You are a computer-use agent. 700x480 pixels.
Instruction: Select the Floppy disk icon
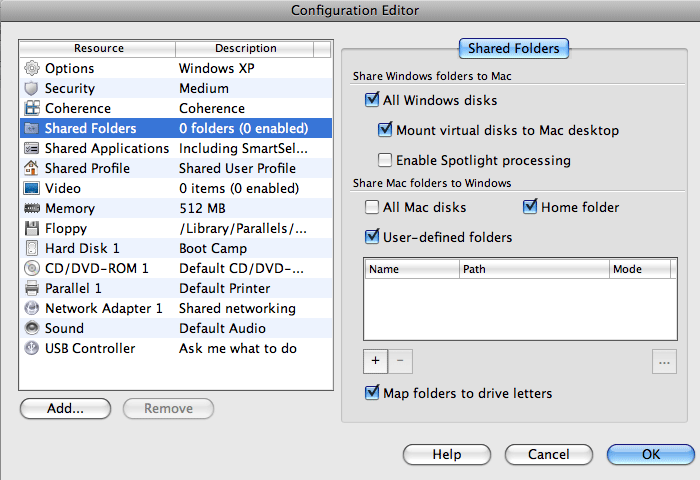(31, 229)
